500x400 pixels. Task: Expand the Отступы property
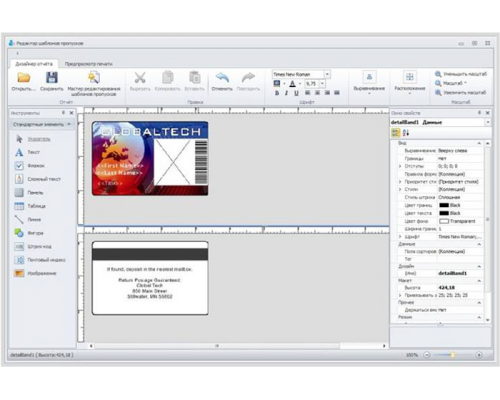[x=400, y=166]
